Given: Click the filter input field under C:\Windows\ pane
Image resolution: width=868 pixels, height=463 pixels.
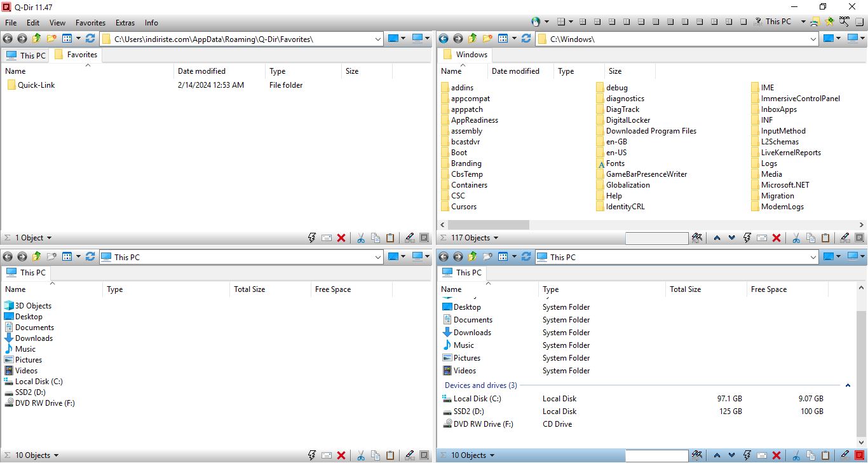Looking at the screenshot, I should click(x=656, y=238).
